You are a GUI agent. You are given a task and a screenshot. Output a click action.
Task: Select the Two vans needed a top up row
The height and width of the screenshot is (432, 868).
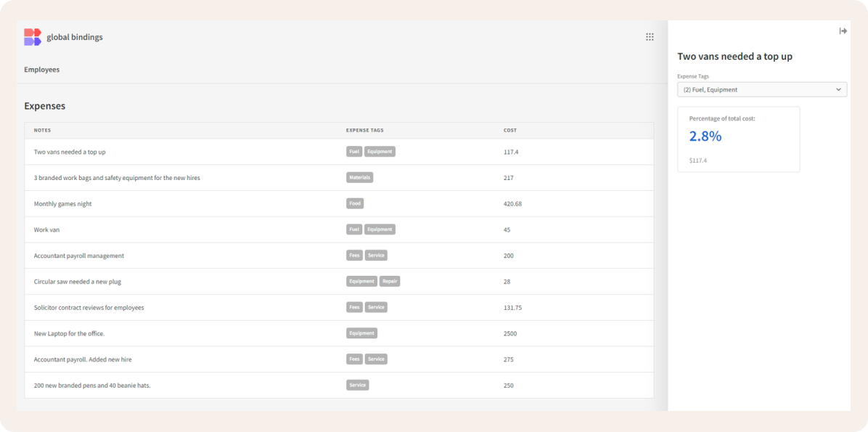70,151
